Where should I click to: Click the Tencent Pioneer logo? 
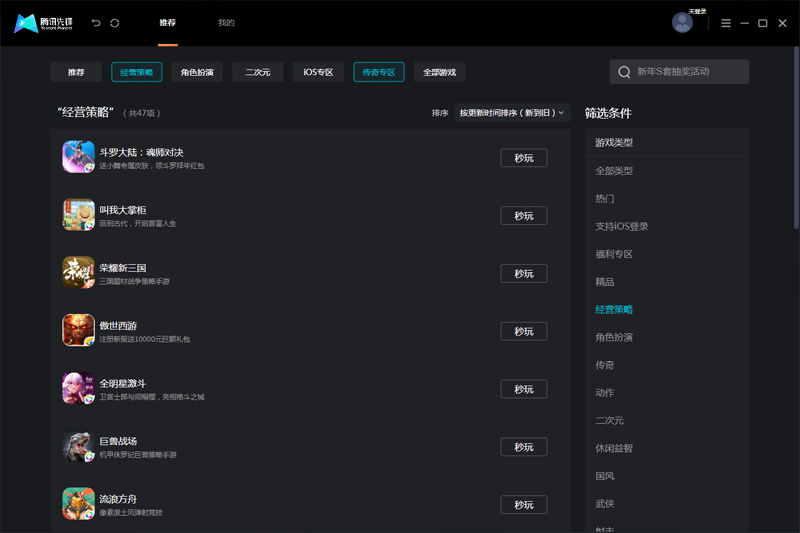[43, 23]
